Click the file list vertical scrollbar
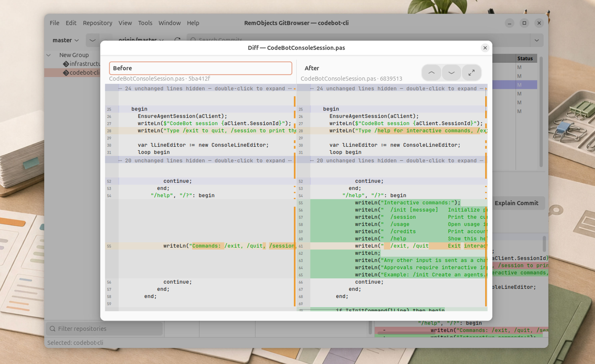 click(x=541, y=112)
